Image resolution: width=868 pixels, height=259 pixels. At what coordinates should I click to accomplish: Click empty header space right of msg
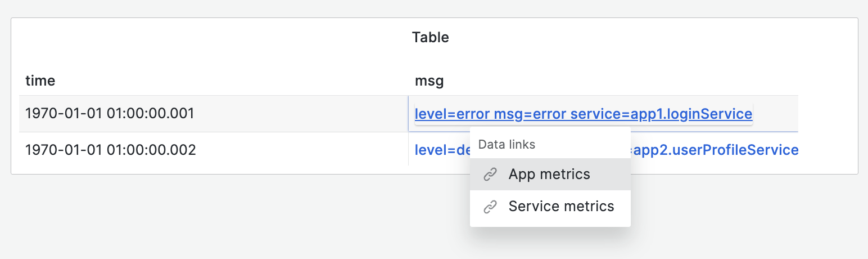[x=618, y=81]
